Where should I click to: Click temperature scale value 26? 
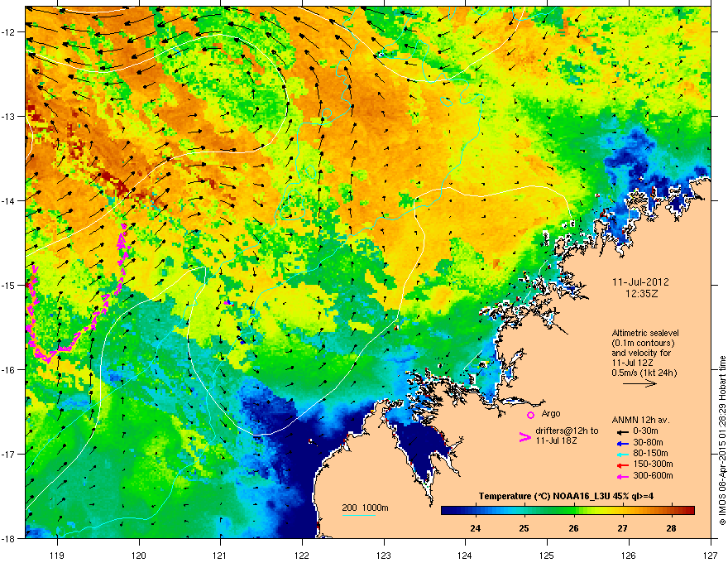pos(573,528)
